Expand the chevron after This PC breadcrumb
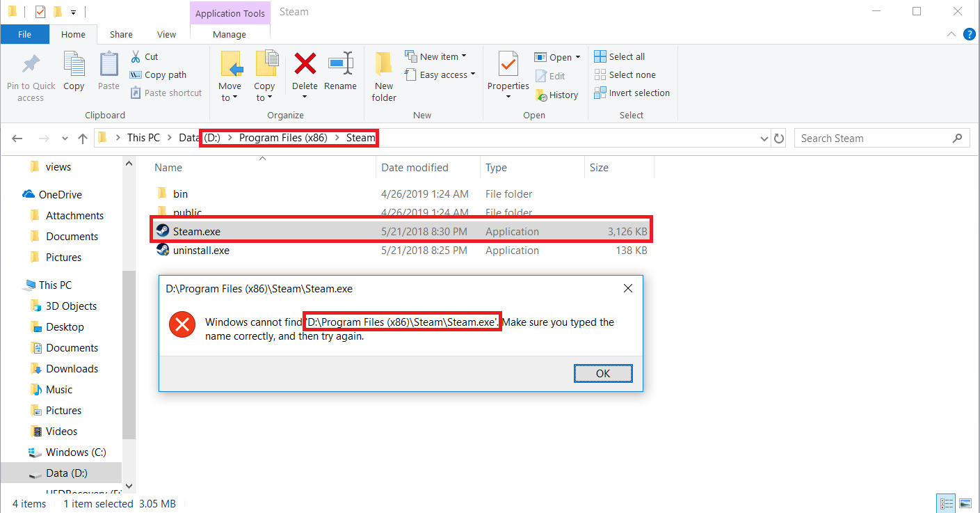The image size is (980, 513). coord(169,138)
